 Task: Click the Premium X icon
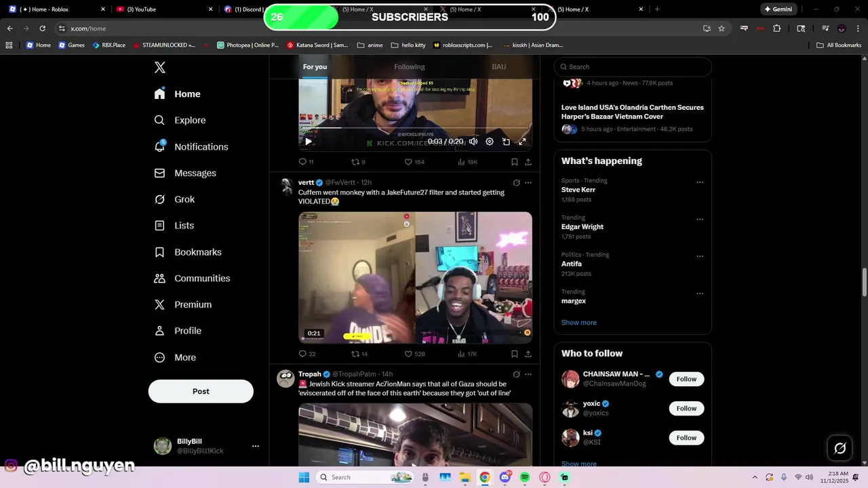click(x=160, y=305)
